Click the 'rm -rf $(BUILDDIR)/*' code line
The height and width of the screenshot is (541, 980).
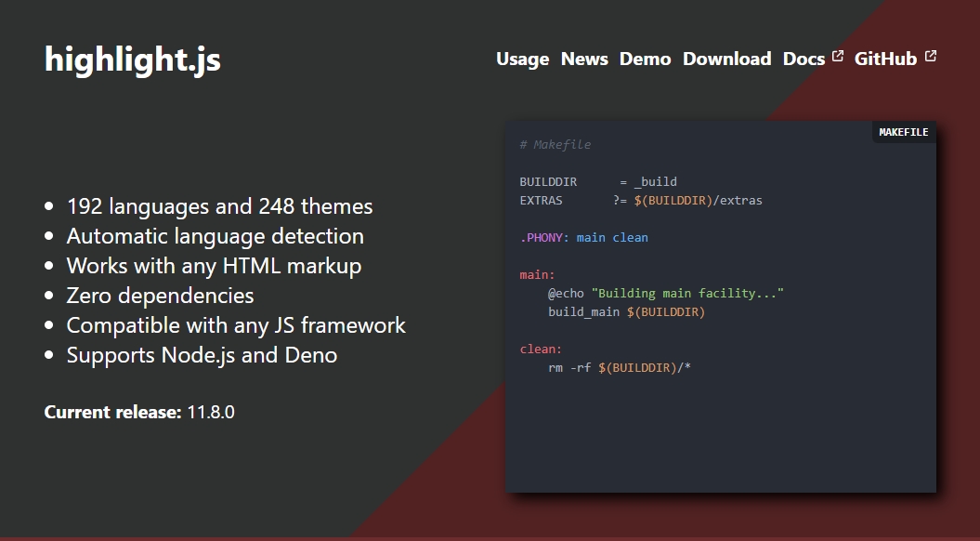(x=620, y=368)
